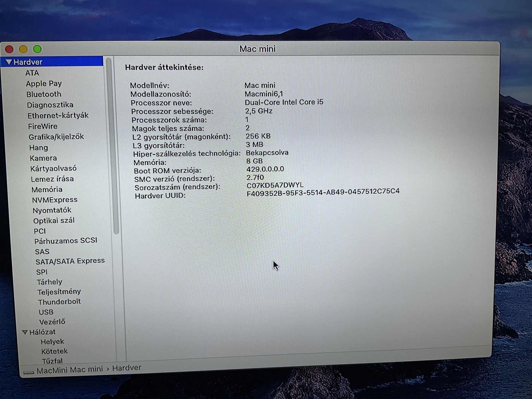Click the serial number C07KD5A7DWYL
Viewport: 532px width, 399px height.
275,185
